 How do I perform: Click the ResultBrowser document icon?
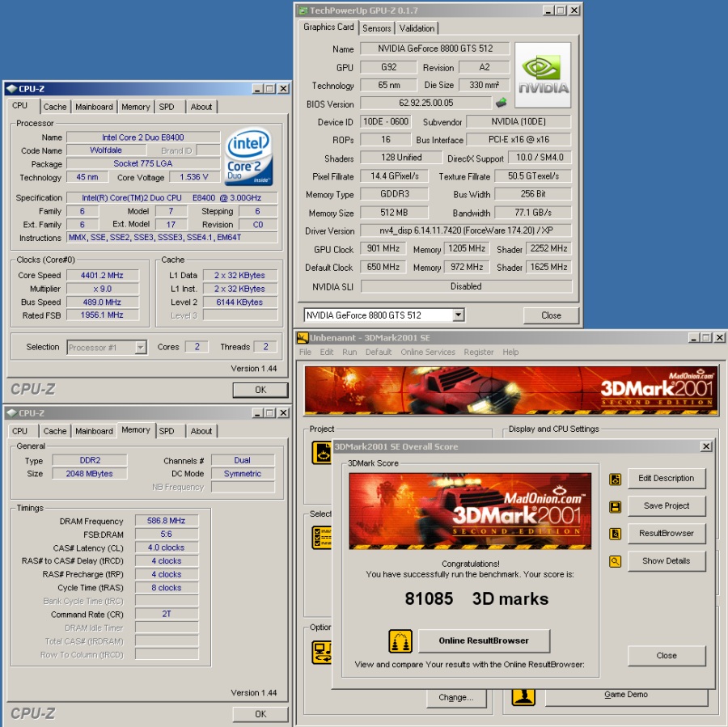click(x=616, y=534)
